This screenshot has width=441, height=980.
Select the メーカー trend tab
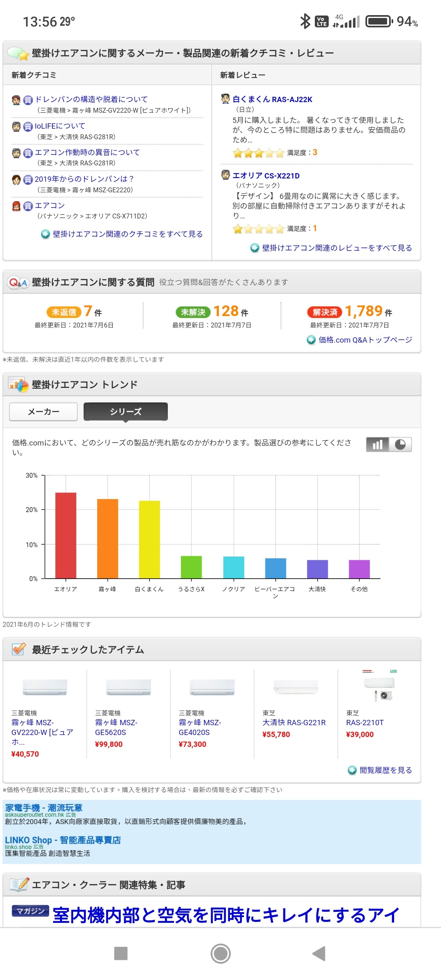(x=43, y=412)
